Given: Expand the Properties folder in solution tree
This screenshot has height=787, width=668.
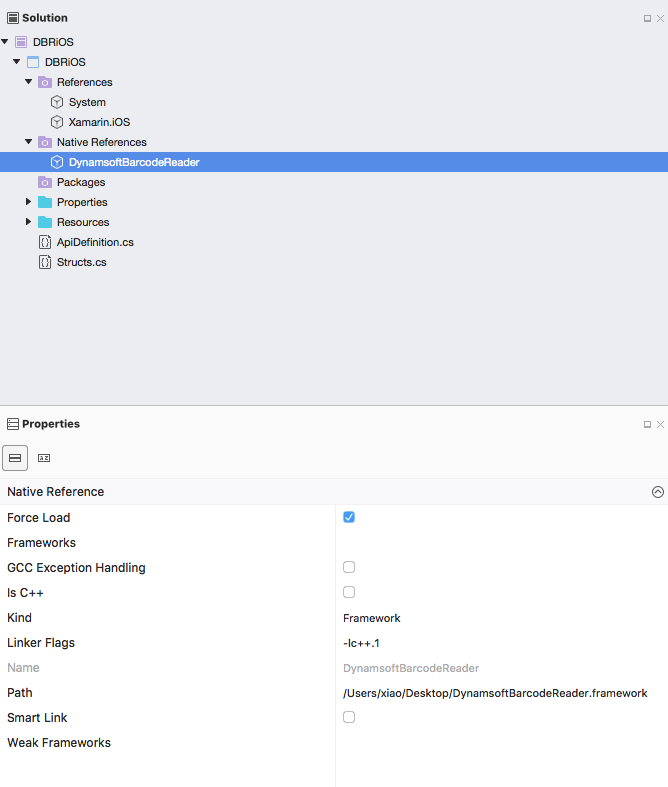Looking at the screenshot, I should [x=29, y=202].
